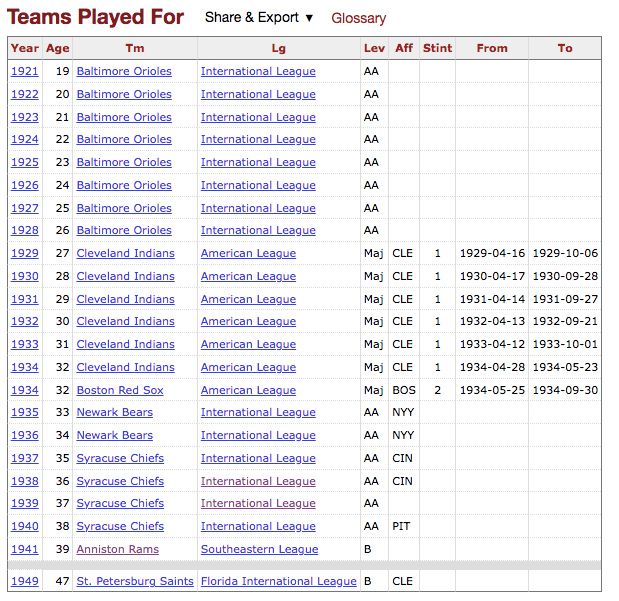Click the Lg column header
The width and height of the screenshot is (619, 601).
pos(278,48)
